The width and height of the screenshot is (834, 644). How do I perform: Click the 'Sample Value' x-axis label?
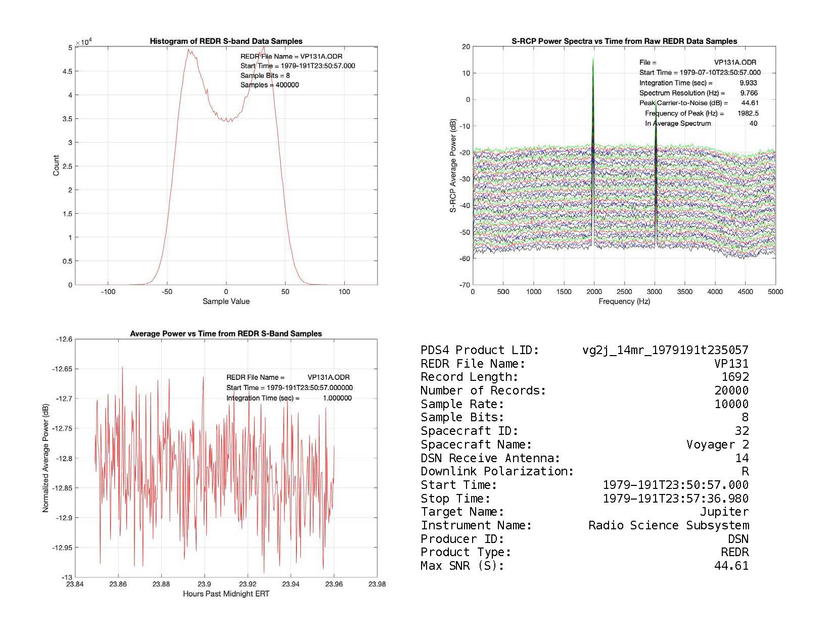[226, 302]
